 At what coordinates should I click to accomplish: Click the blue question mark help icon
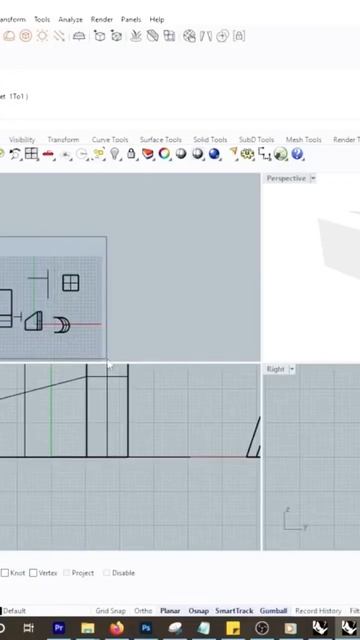pos(298,154)
